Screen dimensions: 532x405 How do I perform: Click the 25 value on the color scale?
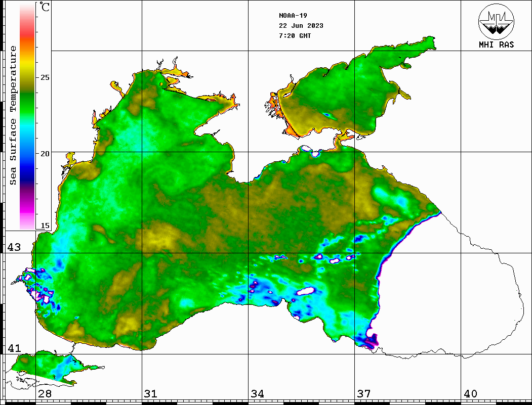[45, 77]
